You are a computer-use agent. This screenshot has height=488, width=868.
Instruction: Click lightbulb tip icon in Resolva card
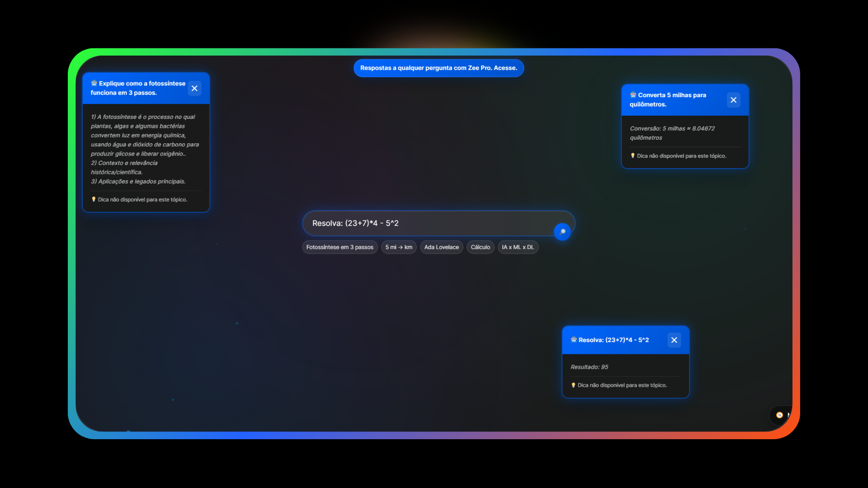pyautogui.click(x=573, y=385)
